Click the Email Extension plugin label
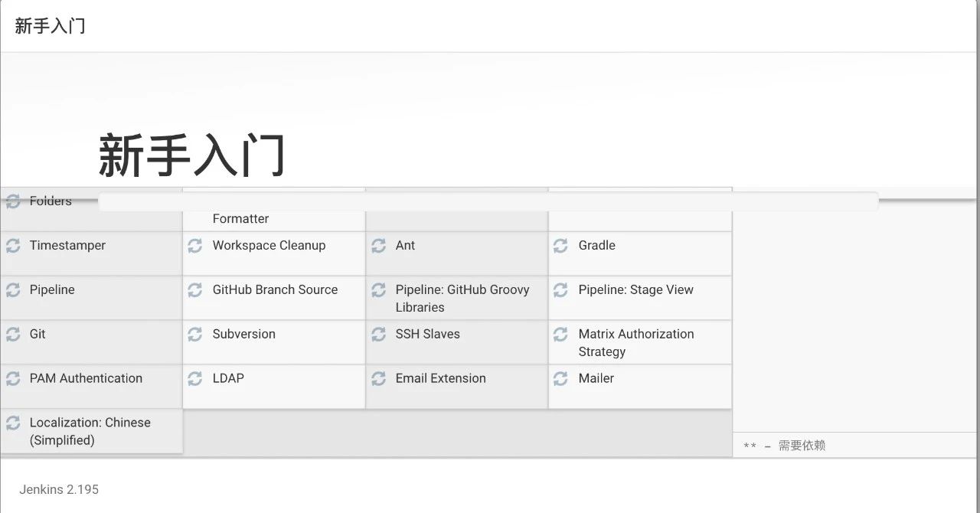Image resolution: width=980 pixels, height=513 pixels. pyautogui.click(x=440, y=378)
